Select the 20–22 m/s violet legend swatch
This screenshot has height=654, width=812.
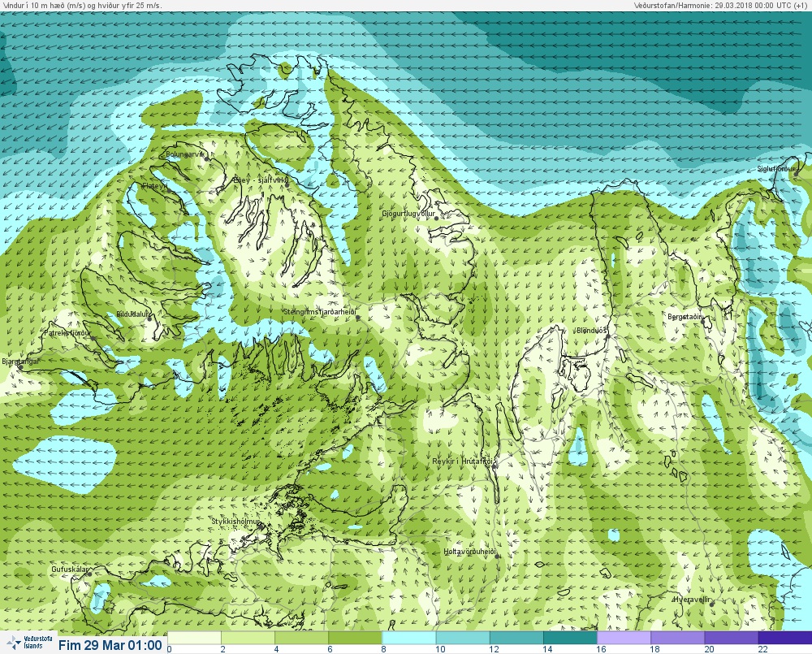click(x=732, y=638)
